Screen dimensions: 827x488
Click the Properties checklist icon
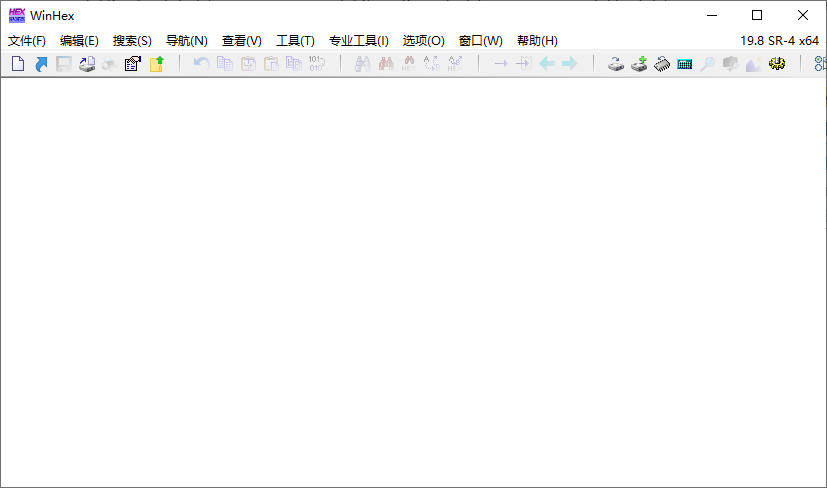132,64
